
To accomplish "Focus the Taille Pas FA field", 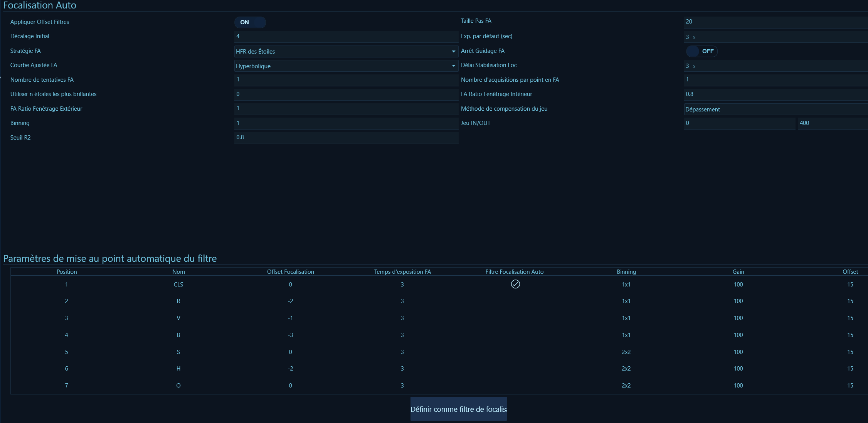I will [x=775, y=22].
